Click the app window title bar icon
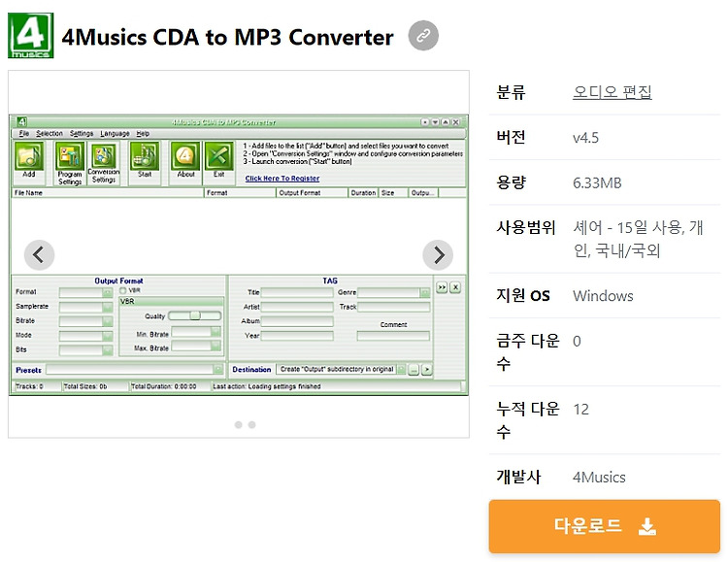 [x=21, y=122]
